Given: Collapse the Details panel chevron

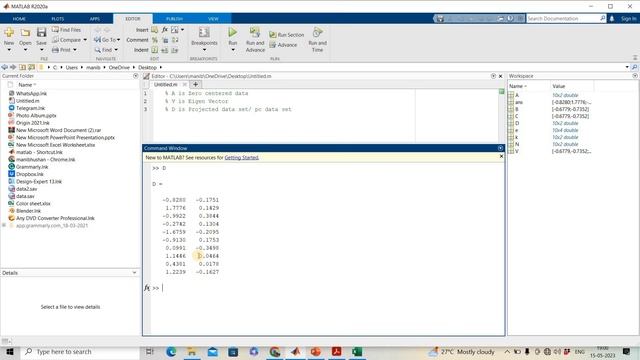Looking at the screenshot, I should (134, 273).
